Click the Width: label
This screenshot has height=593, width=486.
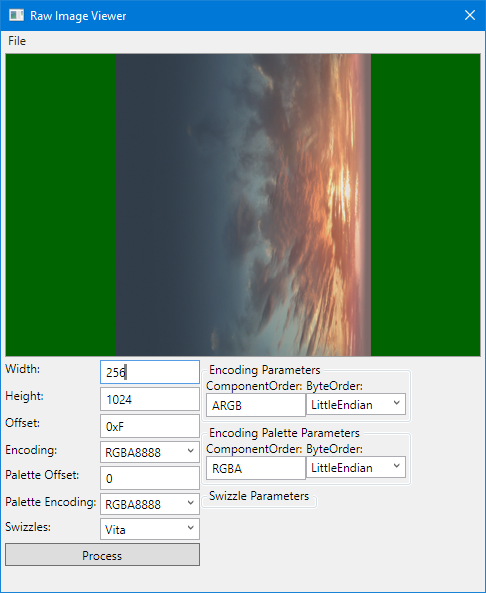tap(23, 369)
